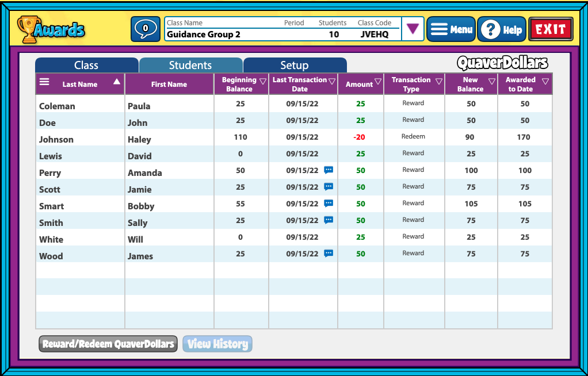588x376 pixels.
Task: Open the message bubble showing 0
Action: click(146, 29)
